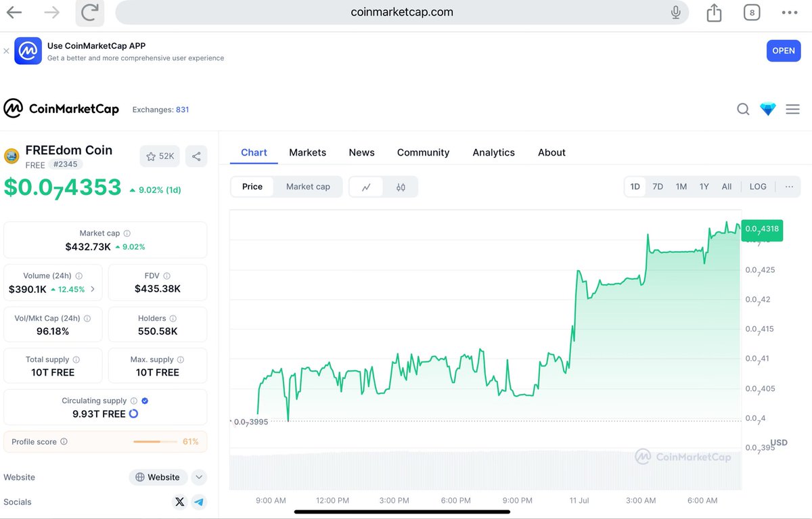
Task: Select 1D time range
Action: pyautogui.click(x=635, y=187)
